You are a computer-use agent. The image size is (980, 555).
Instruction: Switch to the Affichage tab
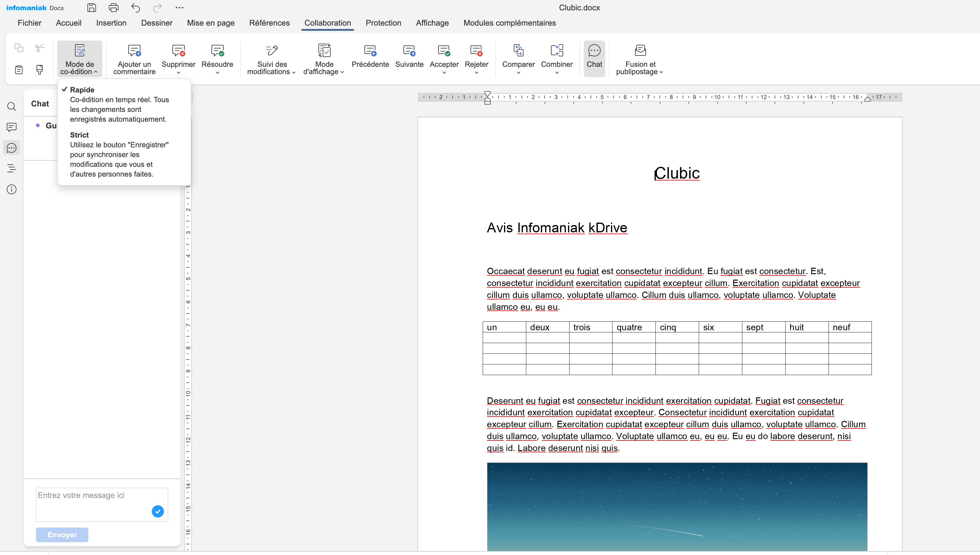pos(432,23)
